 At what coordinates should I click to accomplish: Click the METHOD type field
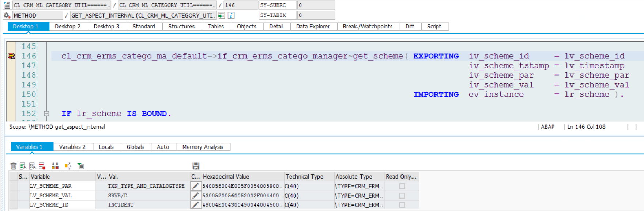click(38, 15)
